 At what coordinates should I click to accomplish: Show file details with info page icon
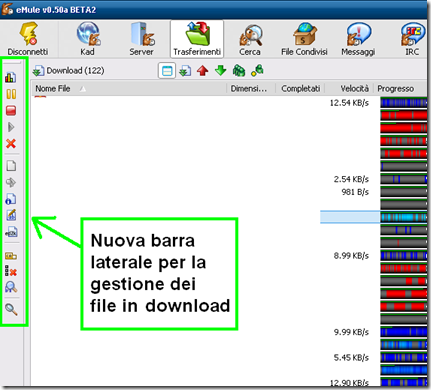(x=11, y=199)
